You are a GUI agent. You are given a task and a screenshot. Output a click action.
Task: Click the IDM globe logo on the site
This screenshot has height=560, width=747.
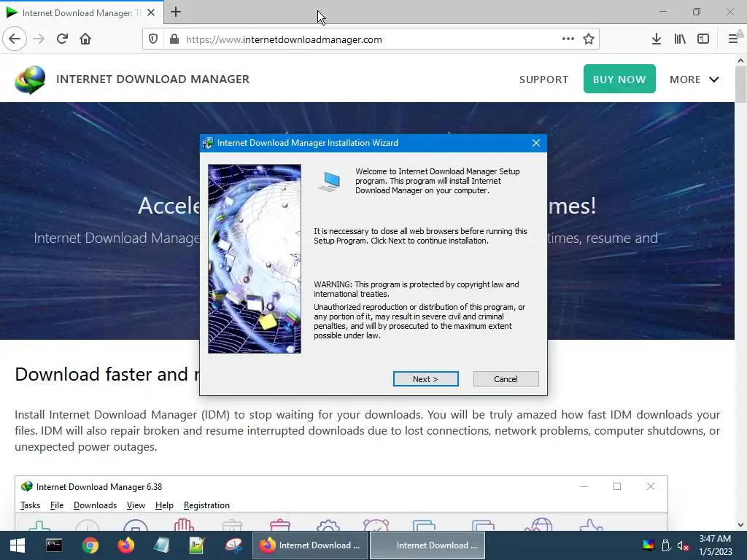point(29,79)
